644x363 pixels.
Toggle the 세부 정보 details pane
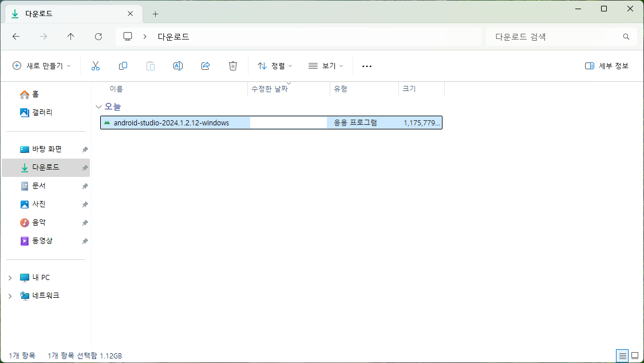click(607, 66)
